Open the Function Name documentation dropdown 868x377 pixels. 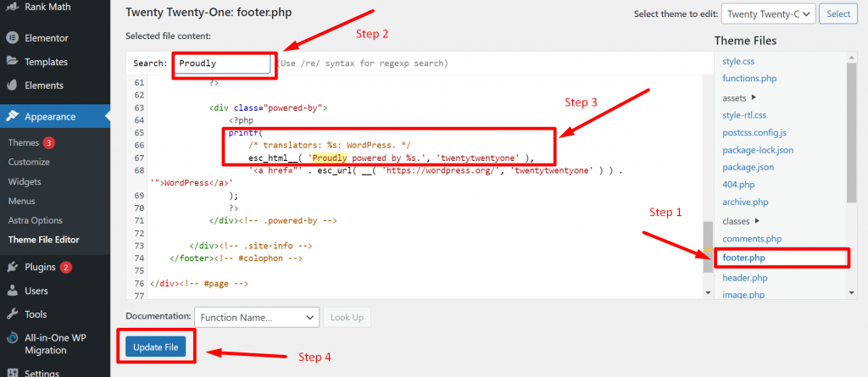pyautogui.click(x=257, y=318)
